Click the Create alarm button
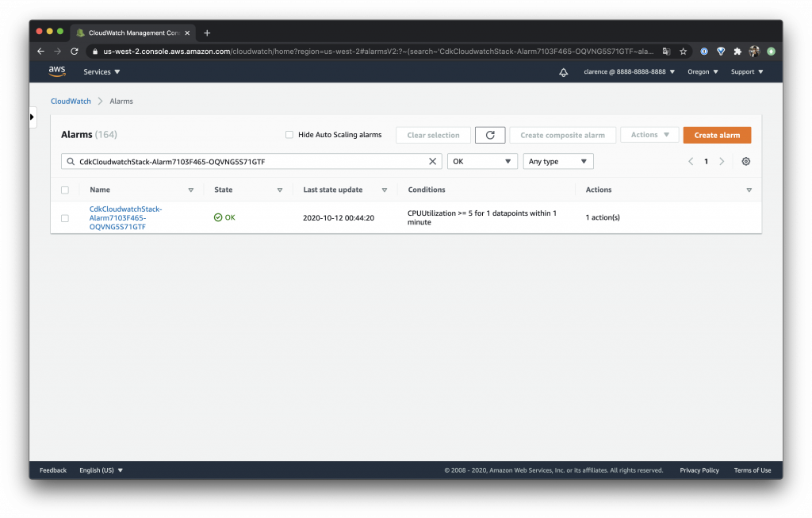This screenshot has height=518, width=812. (717, 135)
